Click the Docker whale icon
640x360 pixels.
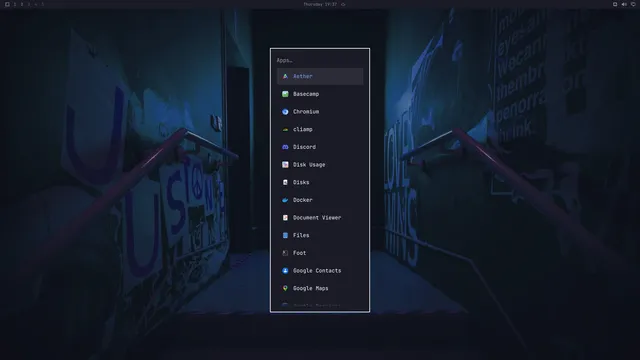coord(285,200)
